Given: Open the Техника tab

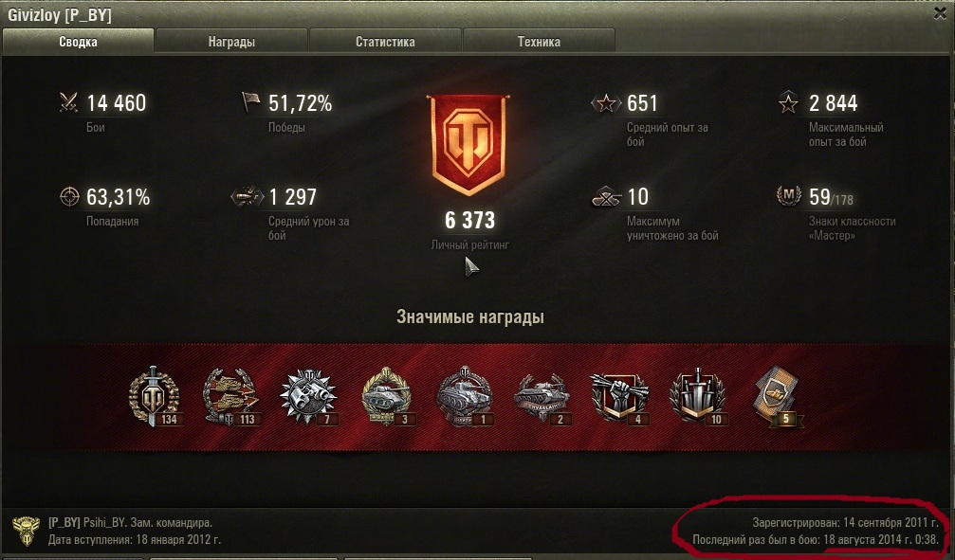Looking at the screenshot, I should pos(539,42).
